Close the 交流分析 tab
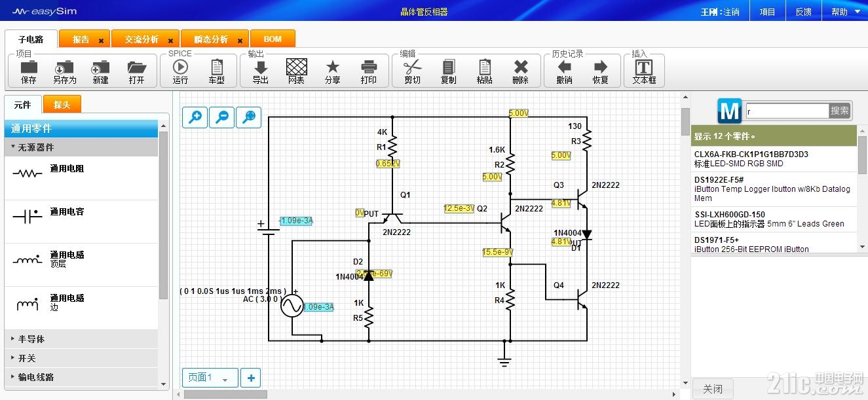This screenshot has width=868, height=400. (x=170, y=41)
